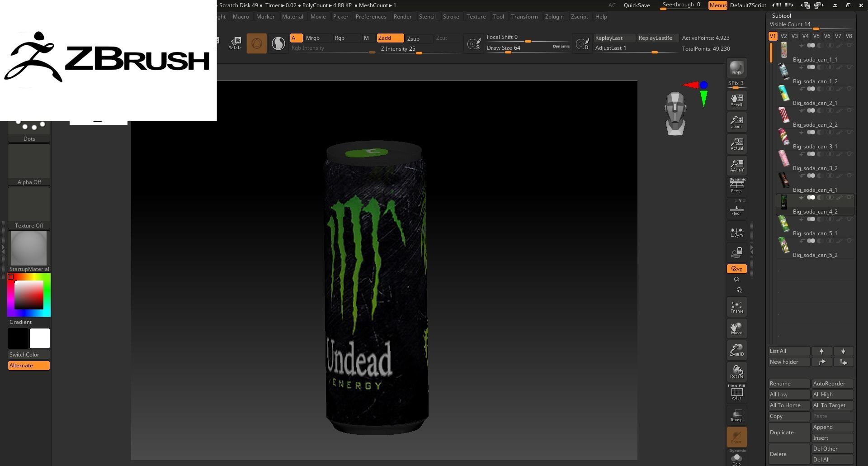Open the Texture Off selector

[x=29, y=208]
